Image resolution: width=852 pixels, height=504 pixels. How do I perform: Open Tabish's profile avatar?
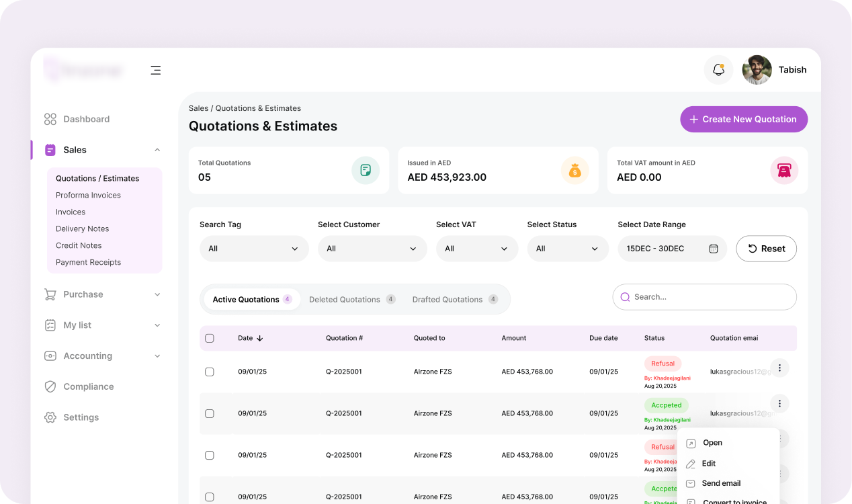point(757,70)
